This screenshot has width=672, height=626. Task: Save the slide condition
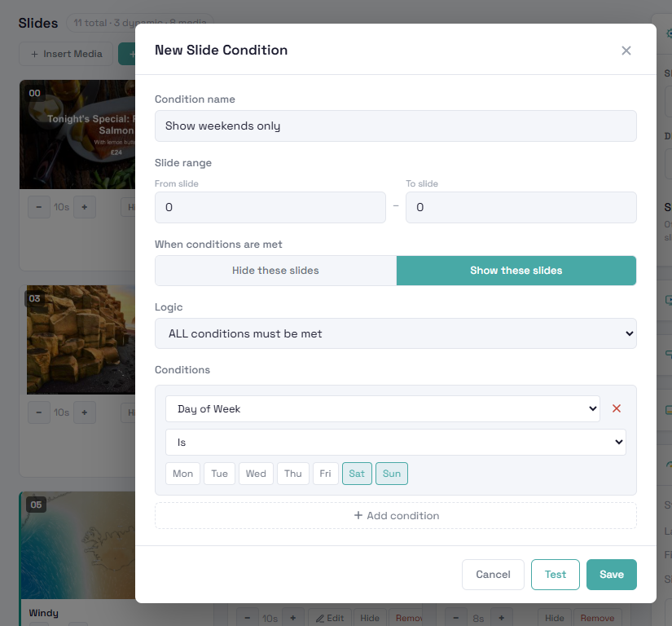tap(612, 575)
